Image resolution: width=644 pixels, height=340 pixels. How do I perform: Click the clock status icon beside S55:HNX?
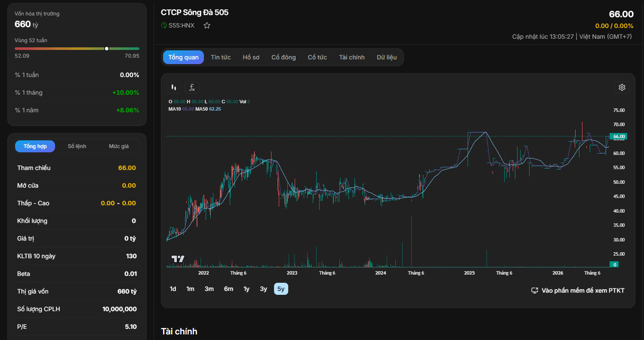[164, 25]
